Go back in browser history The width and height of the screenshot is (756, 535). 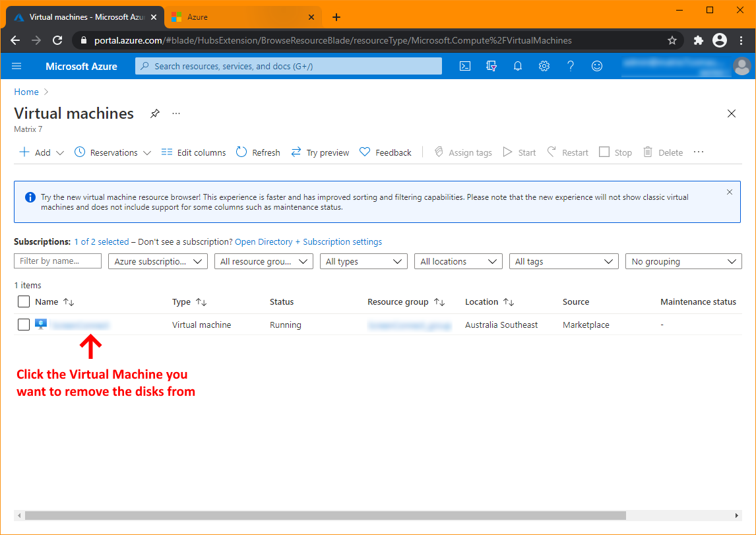click(x=15, y=40)
